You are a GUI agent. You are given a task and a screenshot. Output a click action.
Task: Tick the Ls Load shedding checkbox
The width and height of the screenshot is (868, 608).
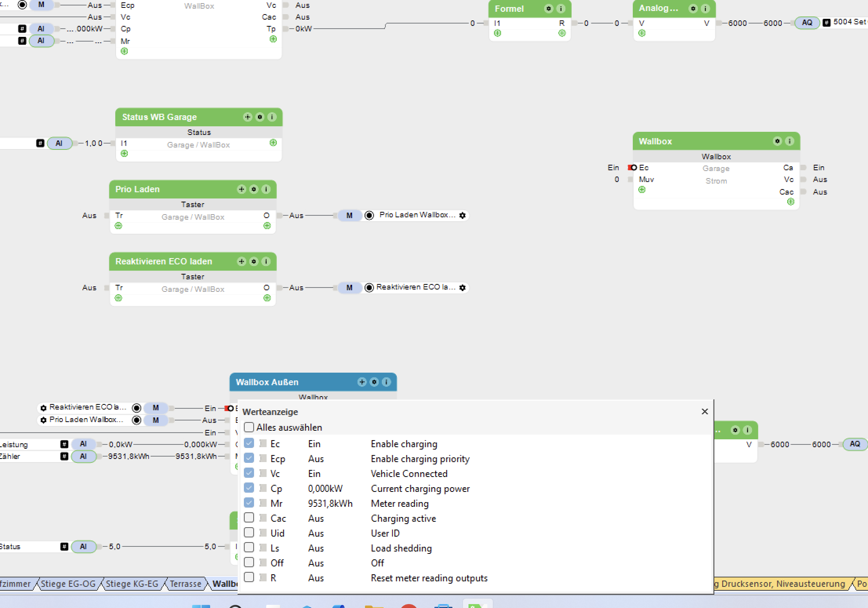(x=249, y=548)
